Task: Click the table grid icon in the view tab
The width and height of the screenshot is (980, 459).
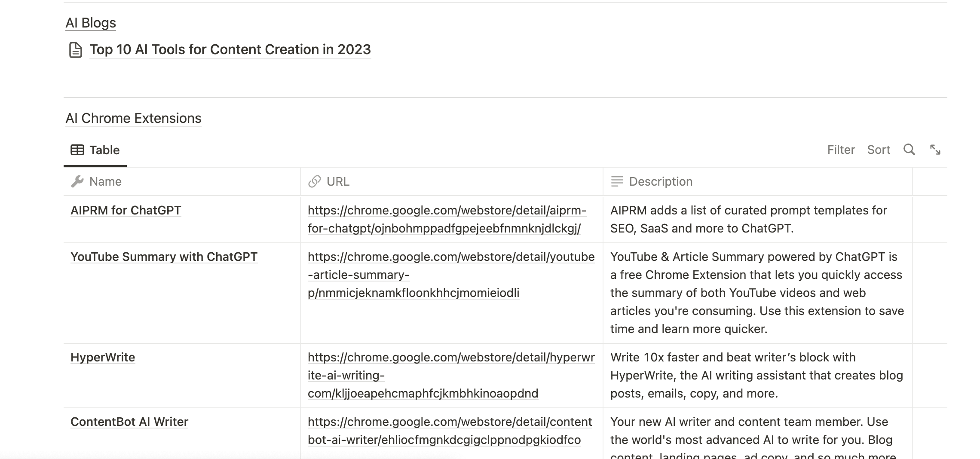Action: click(77, 150)
